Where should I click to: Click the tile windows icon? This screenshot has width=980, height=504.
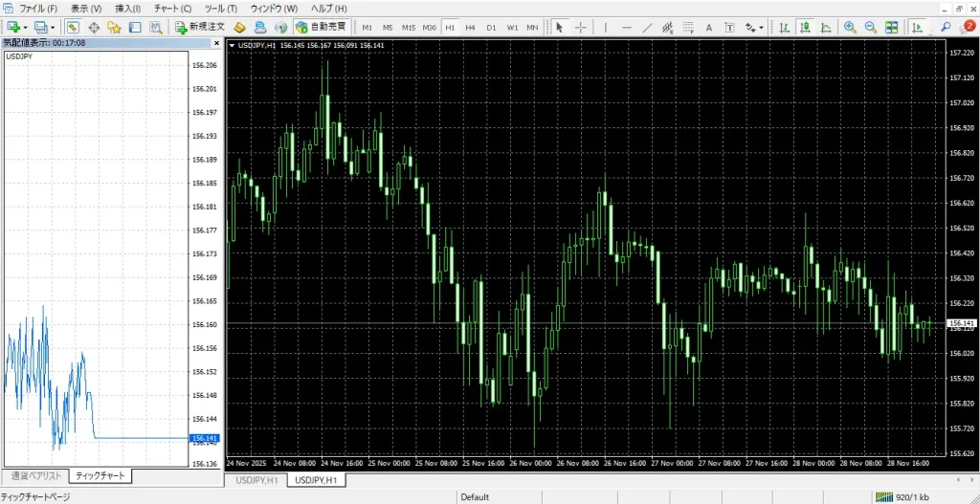point(892,27)
